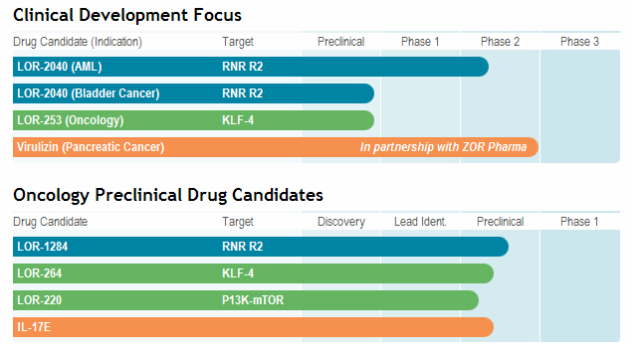The height and width of the screenshot is (358, 644).
Task: Click 'In partnership with ZOR Pharma' text
Action: click(x=443, y=147)
